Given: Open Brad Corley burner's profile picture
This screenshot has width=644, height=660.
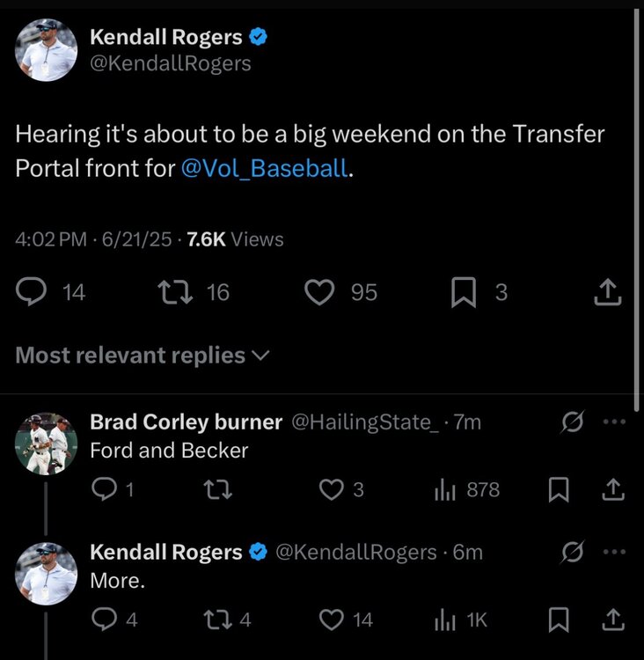Looking at the screenshot, I should 46,444.
